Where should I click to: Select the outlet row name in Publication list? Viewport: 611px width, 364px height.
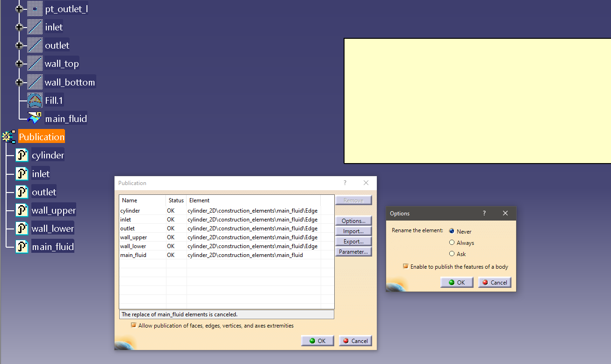[127, 228]
